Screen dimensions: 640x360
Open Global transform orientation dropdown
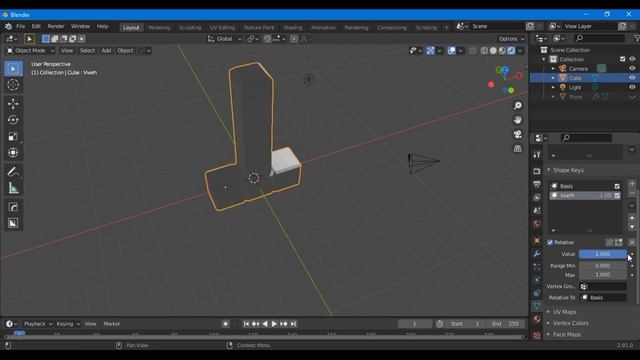pos(224,39)
